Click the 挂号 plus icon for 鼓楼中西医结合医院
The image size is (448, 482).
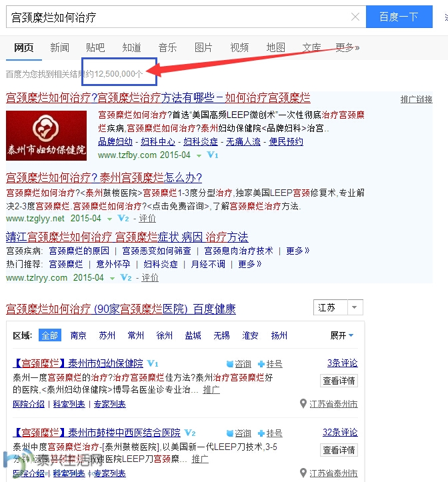261,433
